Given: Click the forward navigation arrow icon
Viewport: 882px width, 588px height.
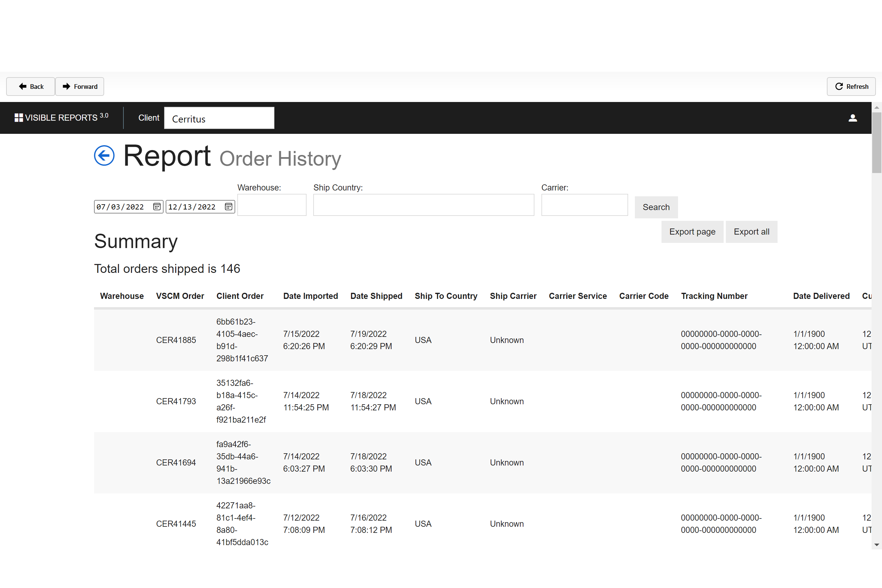Looking at the screenshot, I should tap(66, 86).
